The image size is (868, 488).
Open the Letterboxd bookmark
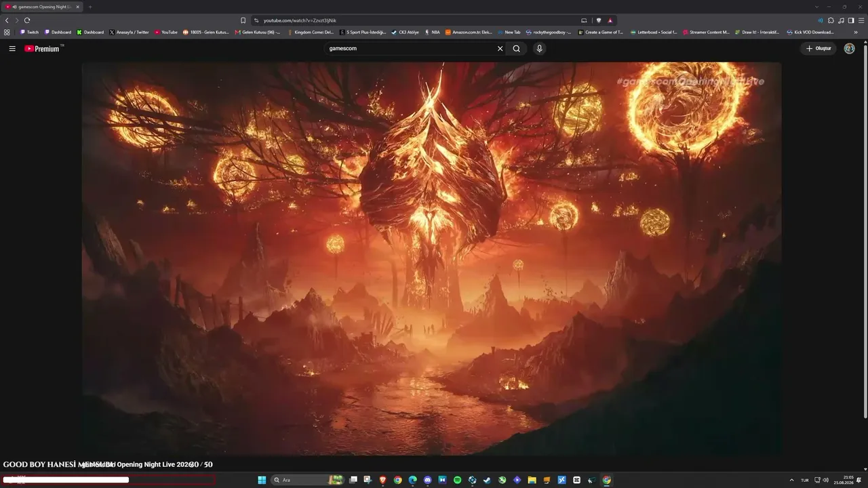(654, 32)
